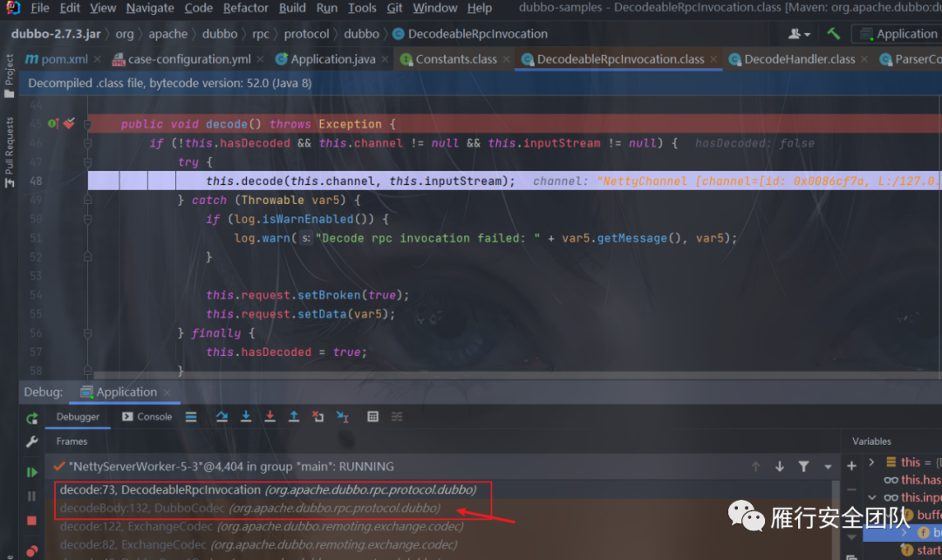Click the 'protocol' breadcrumb
942x560 pixels.
click(x=306, y=34)
